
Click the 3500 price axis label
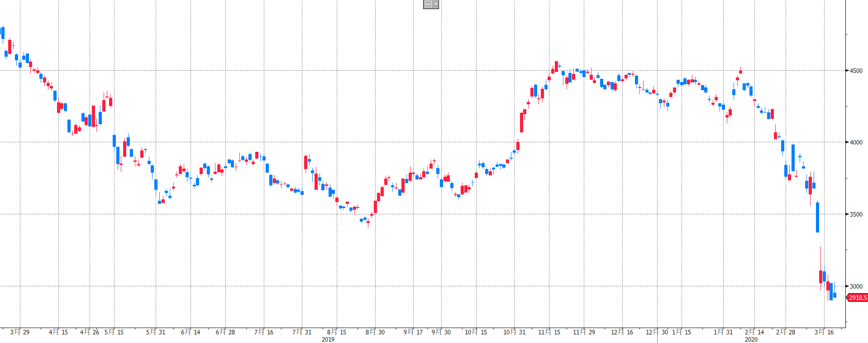click(x=856, y=214)
